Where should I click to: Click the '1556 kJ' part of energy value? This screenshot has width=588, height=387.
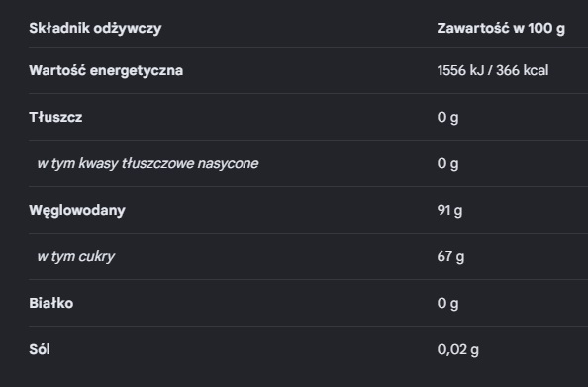click(460, 70)
